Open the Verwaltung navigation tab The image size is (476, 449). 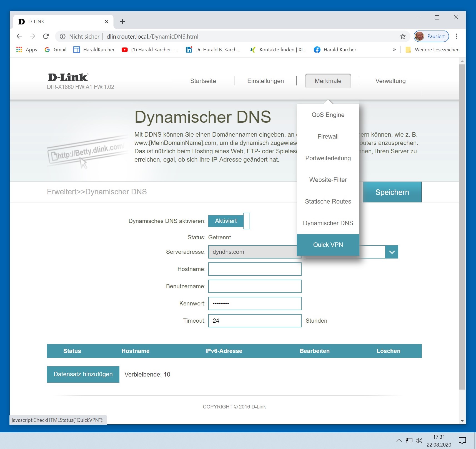click(x=390, y=81)
